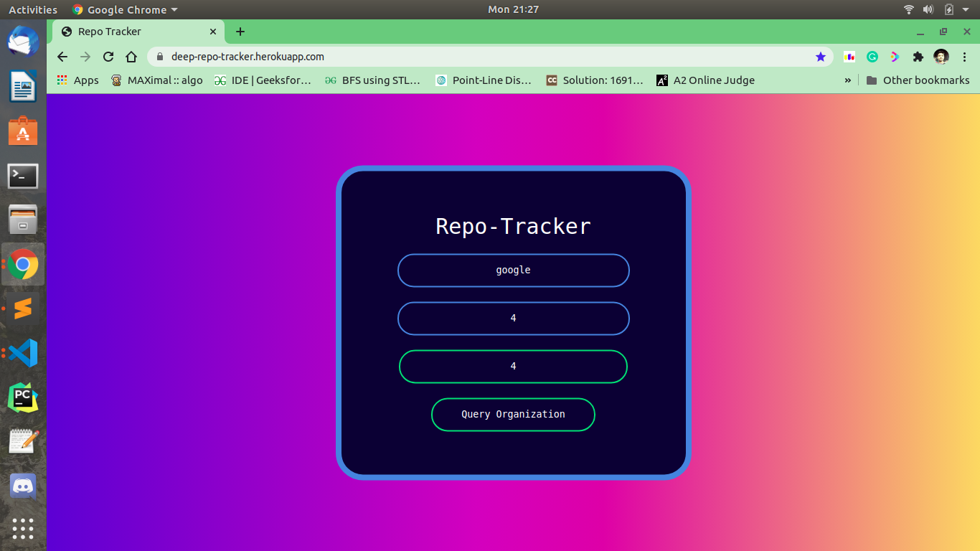Open a new browser tab
980x551 pixels.
(240, 32)
